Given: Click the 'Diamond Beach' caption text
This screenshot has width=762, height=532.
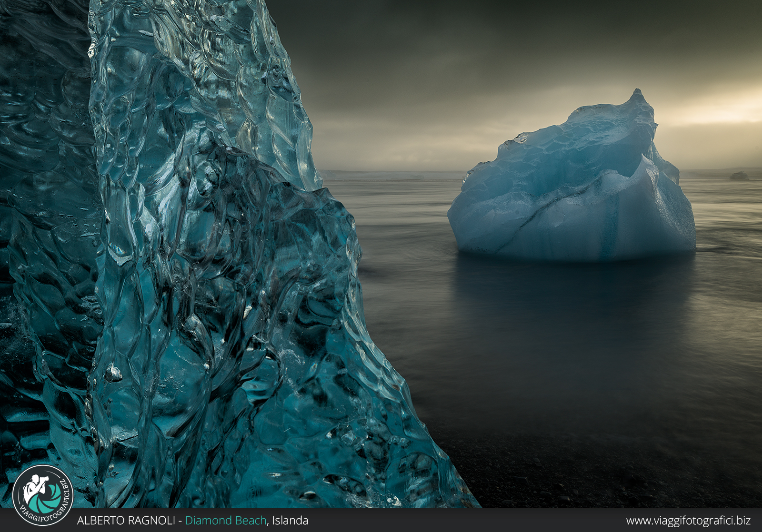Looking at the screenshot, I should 226,521.
